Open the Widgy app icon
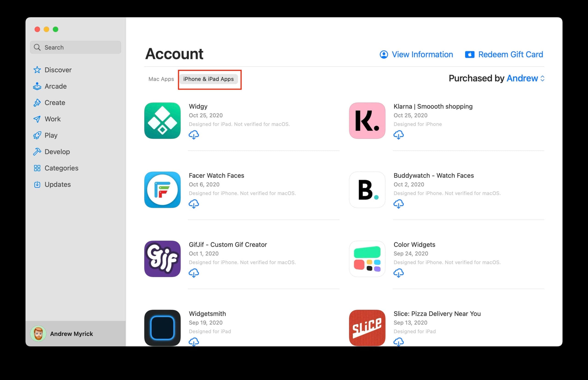The height and width of the screenshot is (380, 588). [x=162, y=121]
